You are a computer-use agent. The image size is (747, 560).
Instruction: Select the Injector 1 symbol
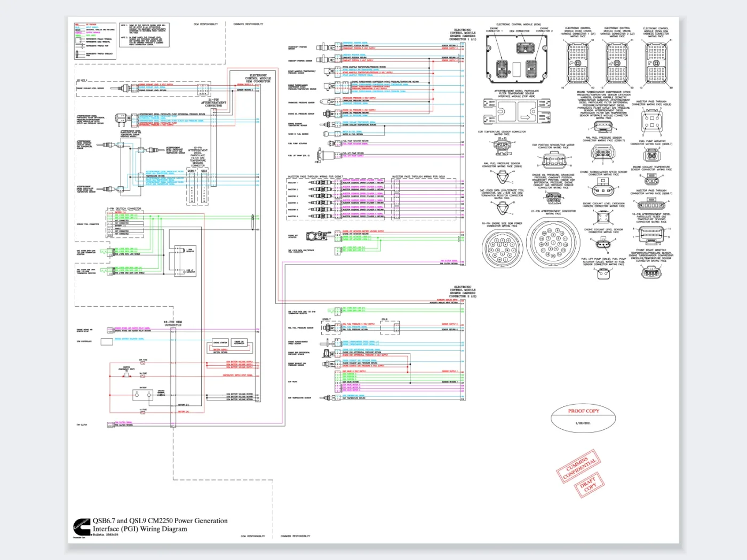point(321,182)
